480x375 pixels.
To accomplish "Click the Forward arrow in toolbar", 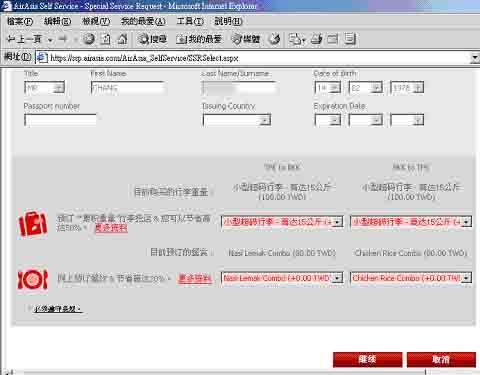I will coord(63,39).
